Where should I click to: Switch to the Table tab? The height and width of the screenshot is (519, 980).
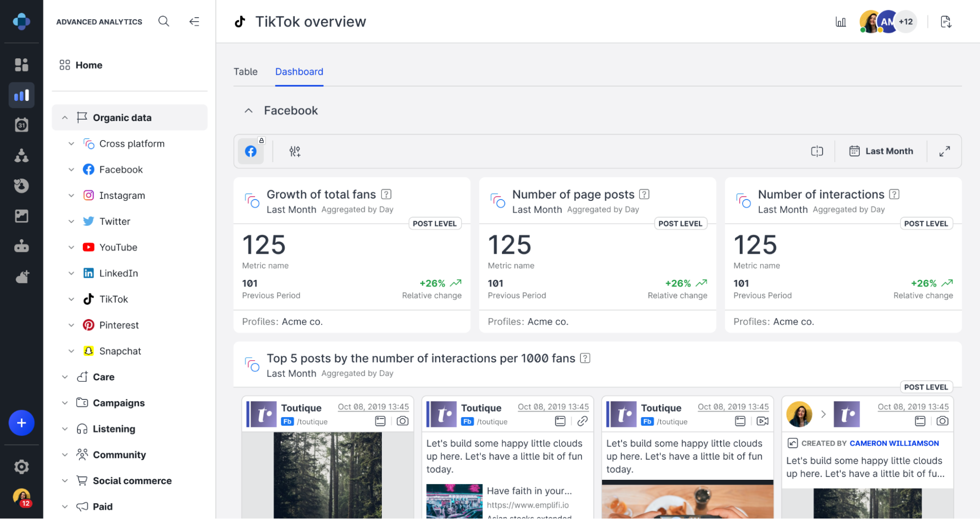(246, 72)
